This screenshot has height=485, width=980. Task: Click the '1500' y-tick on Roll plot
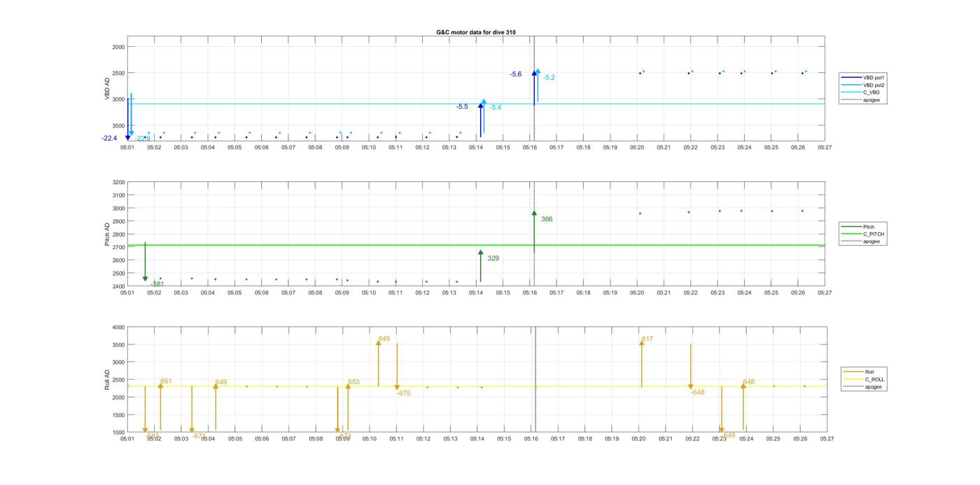point(118,414)
